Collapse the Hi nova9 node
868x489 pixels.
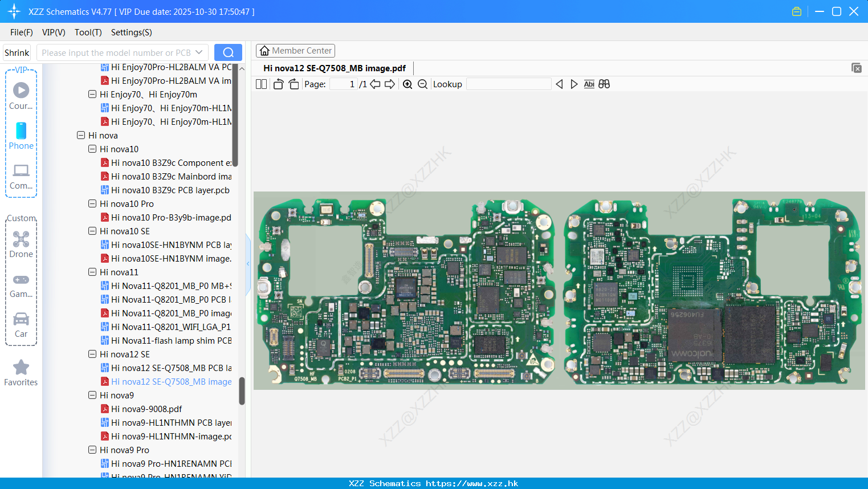coord(92,395)
